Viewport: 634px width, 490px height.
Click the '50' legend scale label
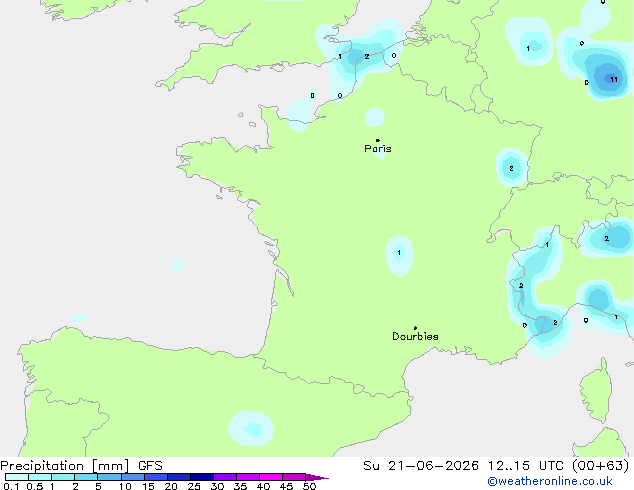click(x=309, y=486)
